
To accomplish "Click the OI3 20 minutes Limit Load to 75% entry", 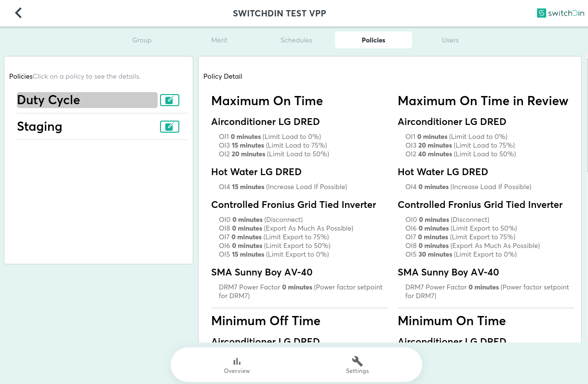I will pyautogui.click(x=460, y=145).
